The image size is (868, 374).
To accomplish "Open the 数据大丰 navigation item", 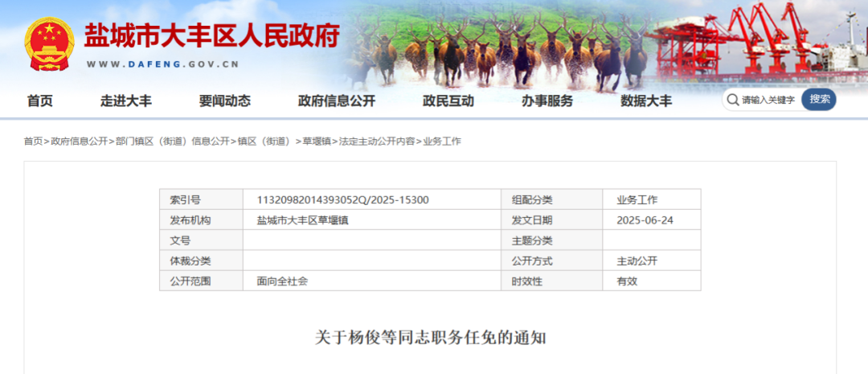I will coord(646,101).
